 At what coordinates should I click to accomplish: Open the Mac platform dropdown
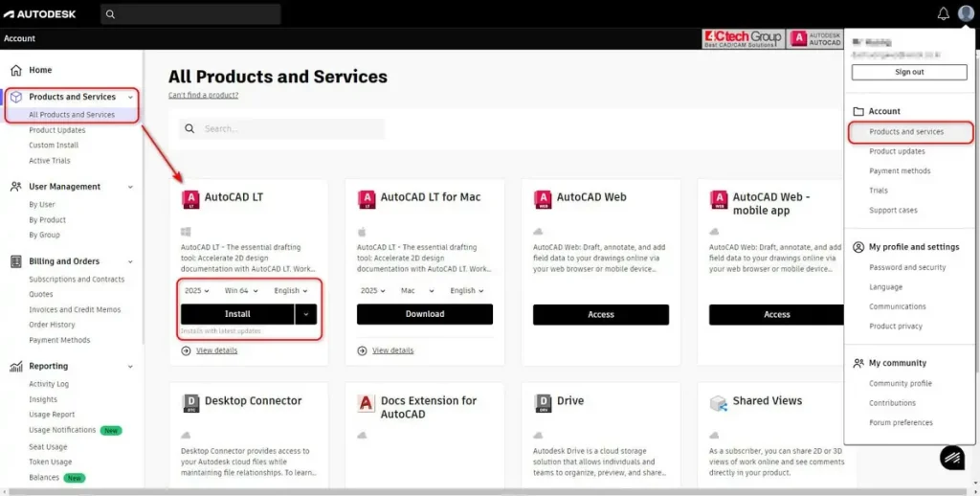point(417,291)
